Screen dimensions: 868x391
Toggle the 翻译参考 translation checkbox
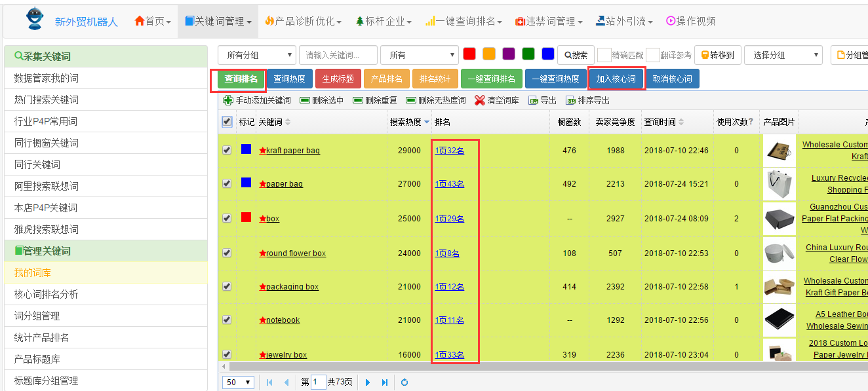coord(653,55)
